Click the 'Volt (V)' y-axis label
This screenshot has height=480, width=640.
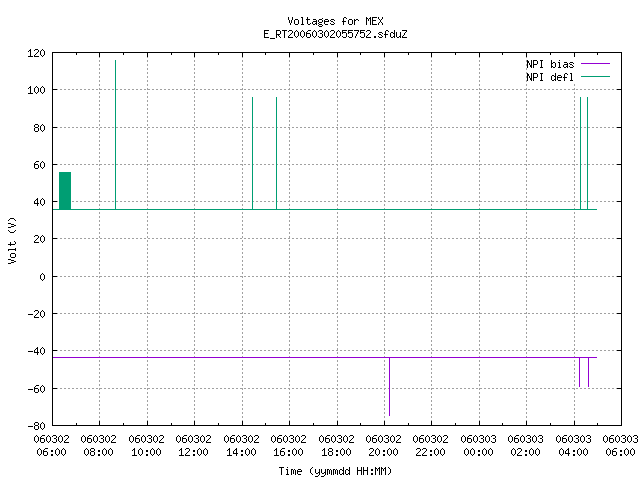click(12, 241)
